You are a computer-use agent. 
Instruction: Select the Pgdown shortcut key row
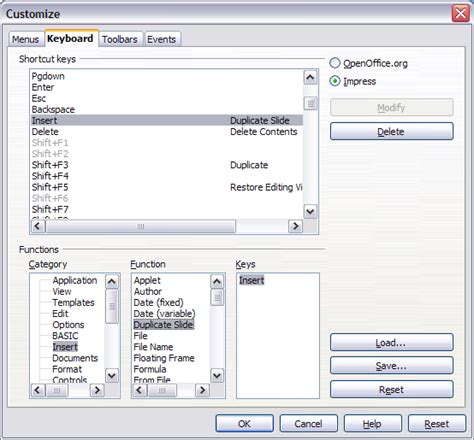pos(167,76)
